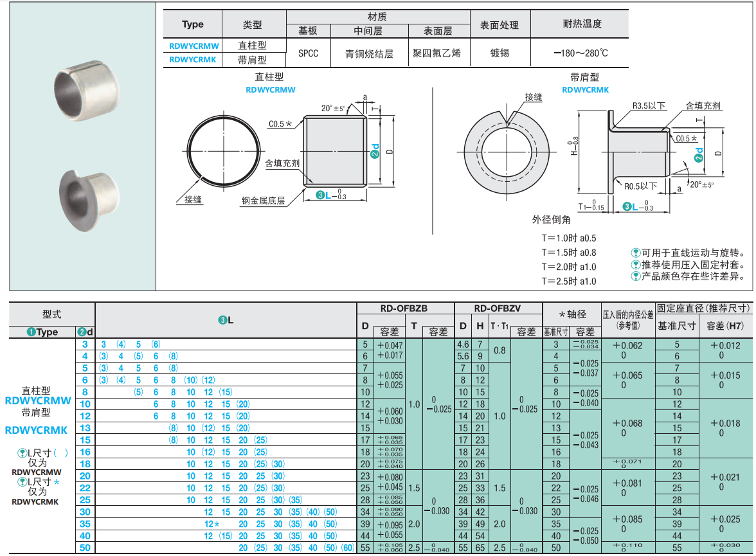
Task: Select the RD-OFBZV column header
Action: (x=498, y=309)
